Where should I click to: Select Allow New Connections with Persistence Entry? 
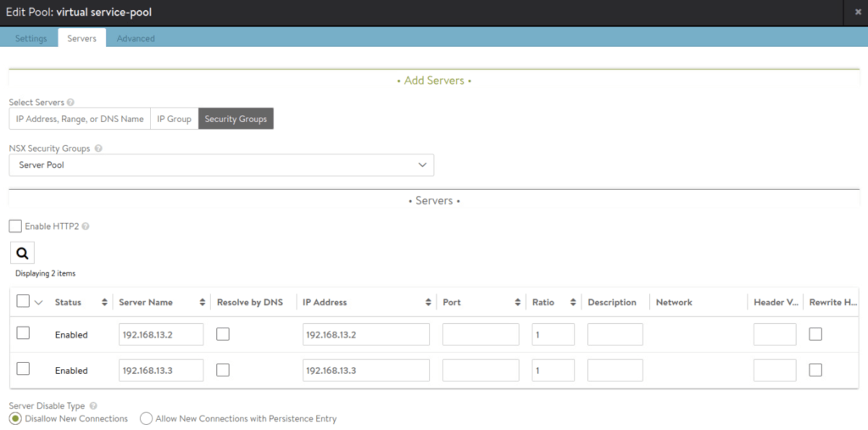146,419
